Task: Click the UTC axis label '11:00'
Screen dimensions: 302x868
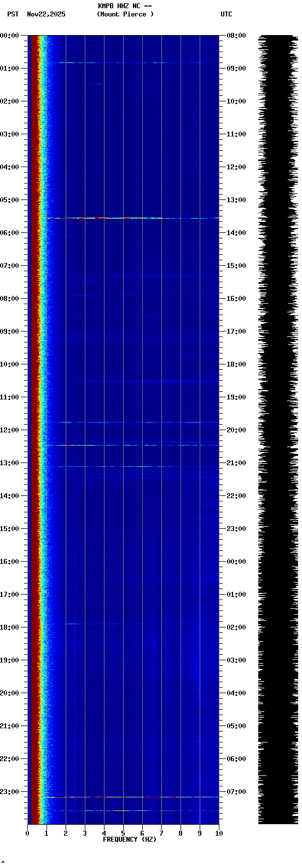Action: 236,134
